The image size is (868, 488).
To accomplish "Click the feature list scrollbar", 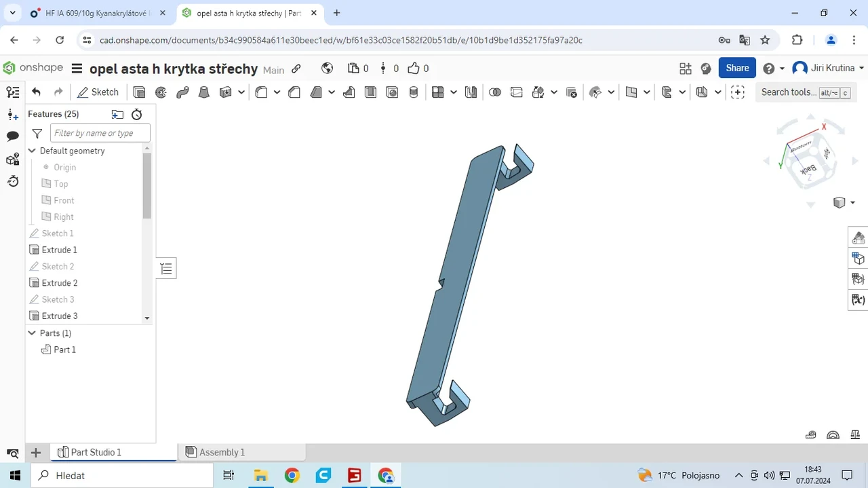I will 147,185.
